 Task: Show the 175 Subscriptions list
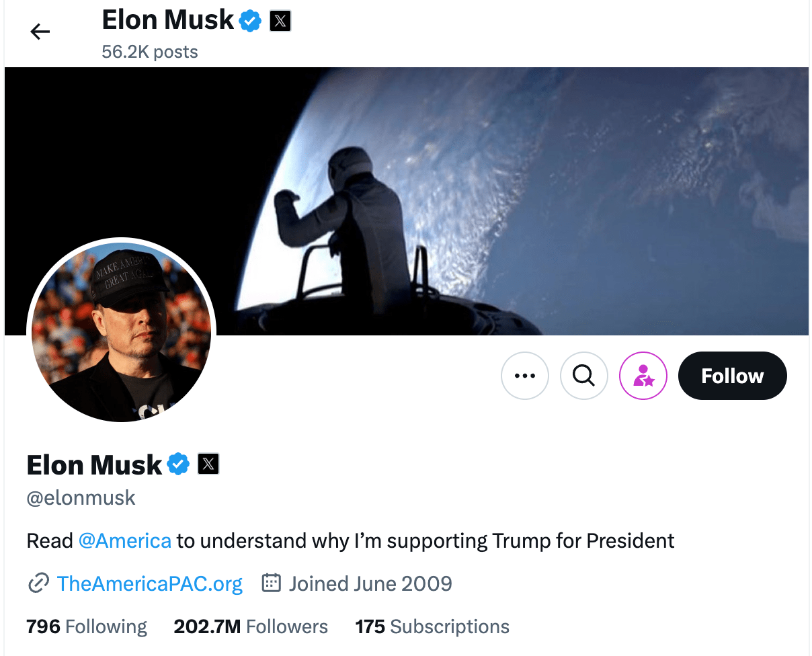(x=432, y=627)
